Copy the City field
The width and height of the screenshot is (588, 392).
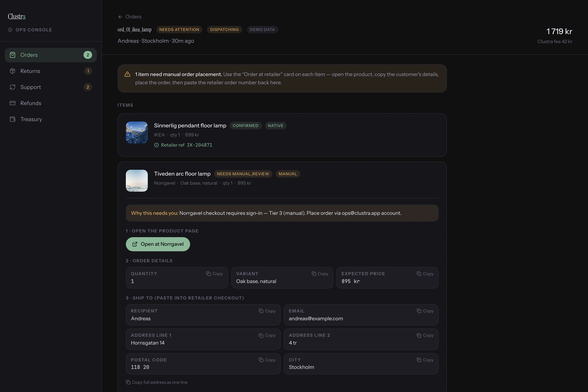click(x=425, y=360)
